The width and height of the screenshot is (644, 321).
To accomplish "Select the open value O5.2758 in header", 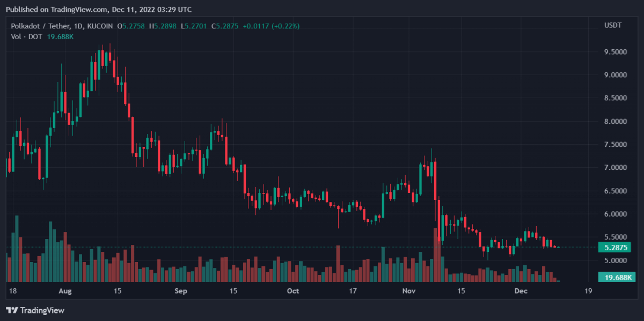I will 133,26.
